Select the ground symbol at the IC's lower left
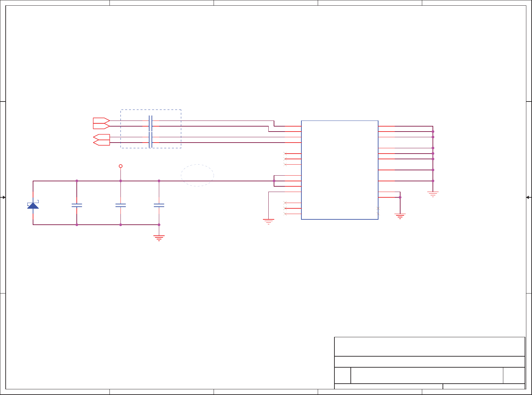Screen dimensions: 532x395 (269, 221)
